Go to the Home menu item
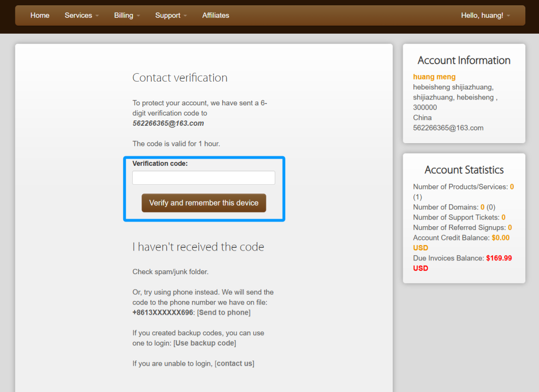This screenshot has height=392, width=539. tap(40, 15)
